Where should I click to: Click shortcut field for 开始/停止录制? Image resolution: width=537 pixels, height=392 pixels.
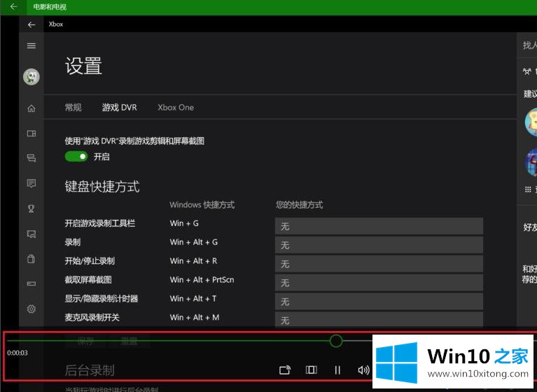click(x=379, y=264)
